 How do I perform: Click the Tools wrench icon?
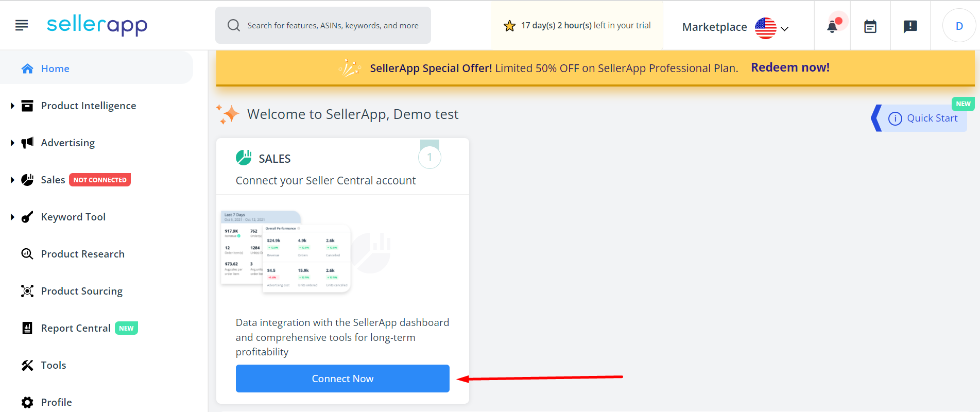coord(27,365)
